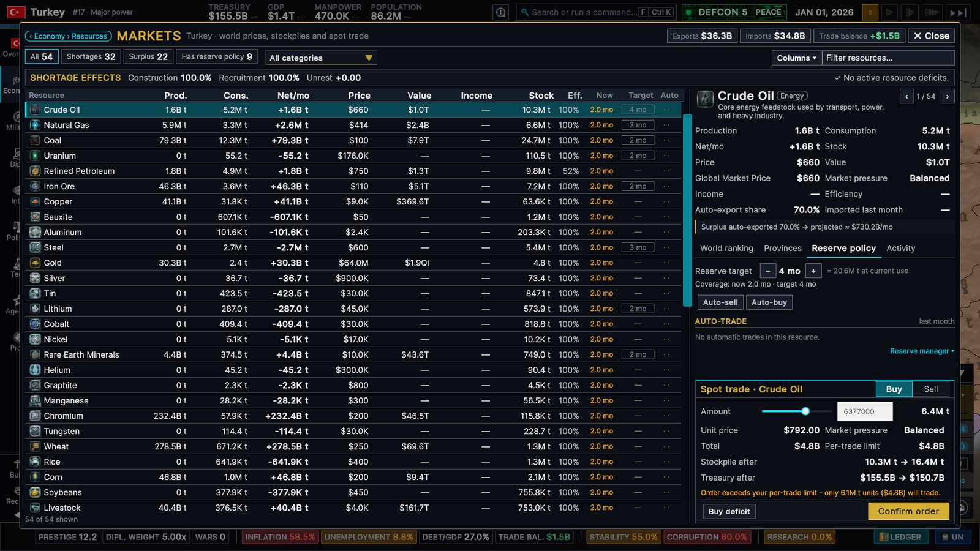The height and width of the screenshot is (551, 980).
Task: Edit Iron Ore 2 mo target cell
Action: pyautogui.click(x=638, y=186)
